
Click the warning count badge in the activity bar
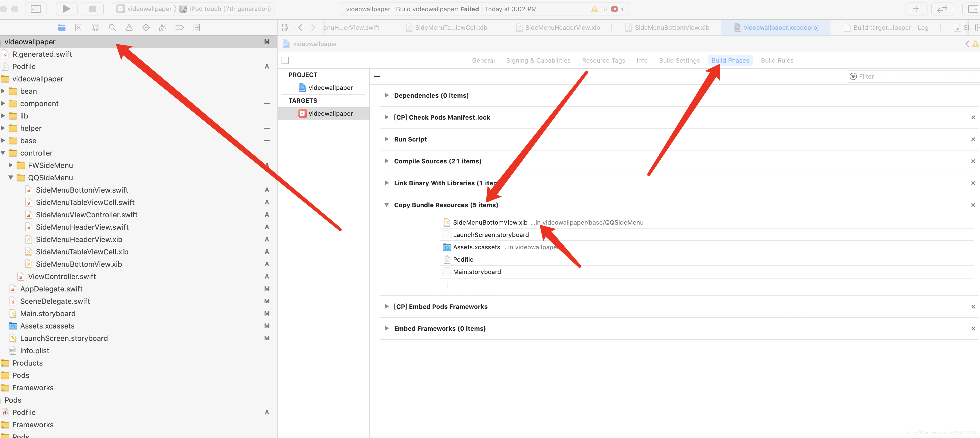pos(599,9)
